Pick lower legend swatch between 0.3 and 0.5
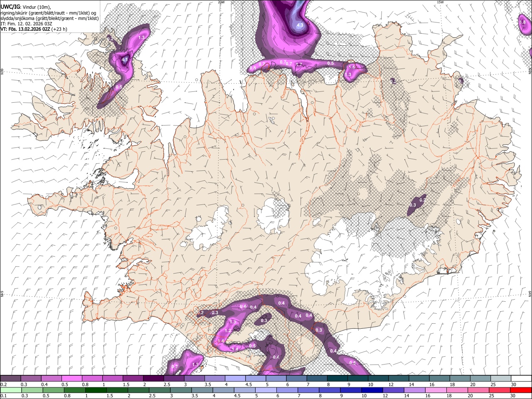Viewport: 532px width, 399px height. [32, 390]
